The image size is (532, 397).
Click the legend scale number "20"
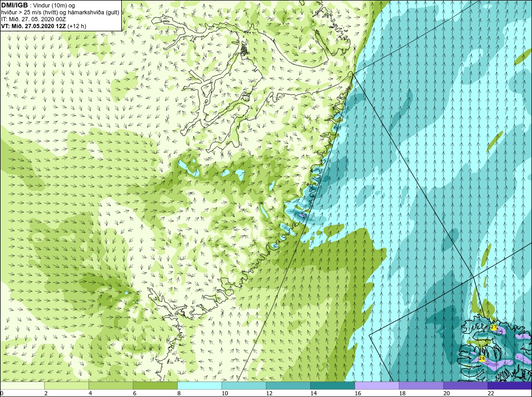(447, 393)
